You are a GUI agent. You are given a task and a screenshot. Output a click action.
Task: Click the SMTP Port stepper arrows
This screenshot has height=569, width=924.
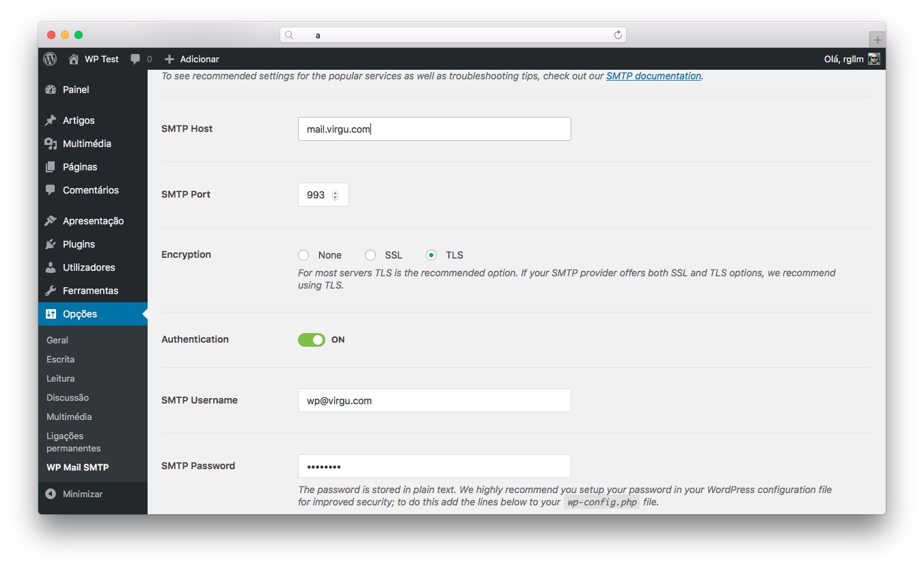coord(335,195)
